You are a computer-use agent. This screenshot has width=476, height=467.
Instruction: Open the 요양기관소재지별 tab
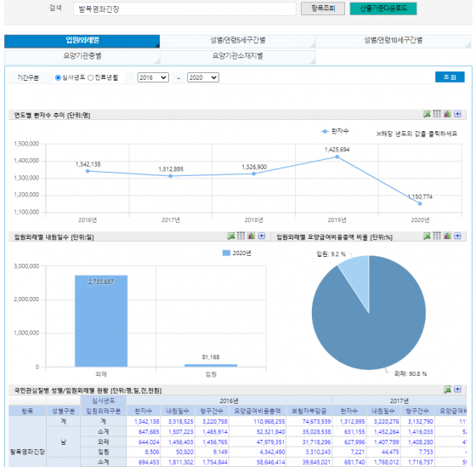tap(238, 56)
